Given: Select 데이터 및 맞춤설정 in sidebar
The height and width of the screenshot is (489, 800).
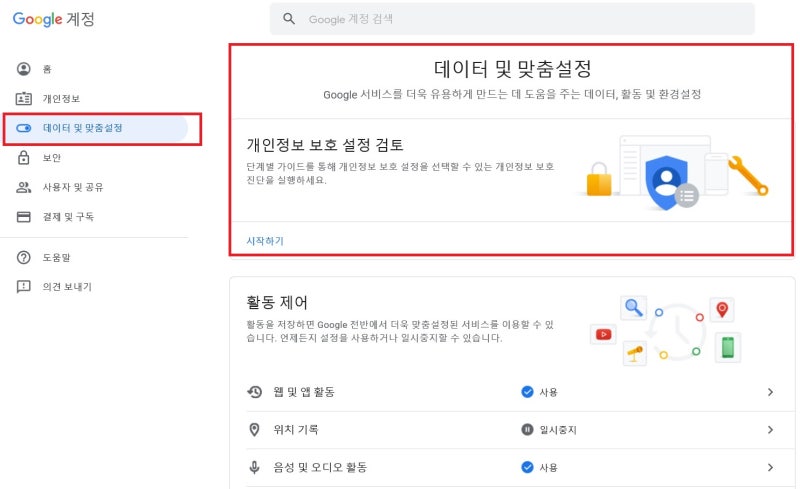Looking at the screenshot, I should click(96, 128).
